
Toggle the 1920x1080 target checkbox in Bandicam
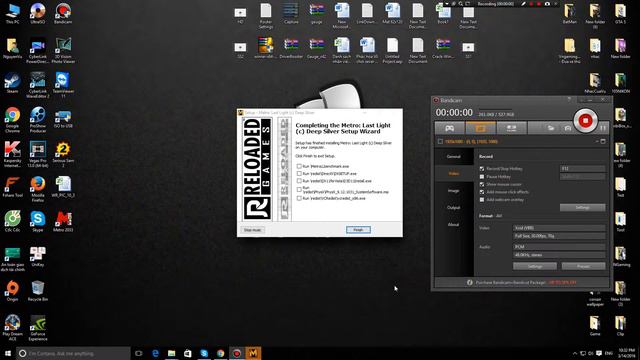[x=440, y=142]
